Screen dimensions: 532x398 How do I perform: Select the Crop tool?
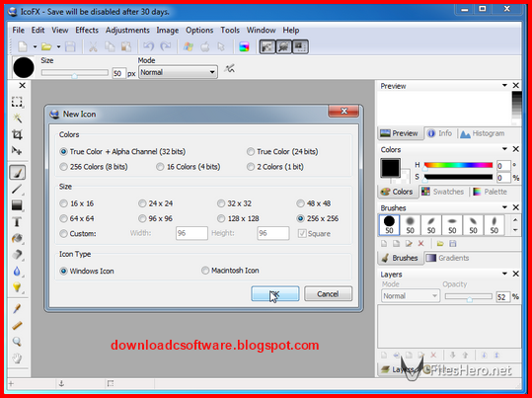tap(17, 134)
